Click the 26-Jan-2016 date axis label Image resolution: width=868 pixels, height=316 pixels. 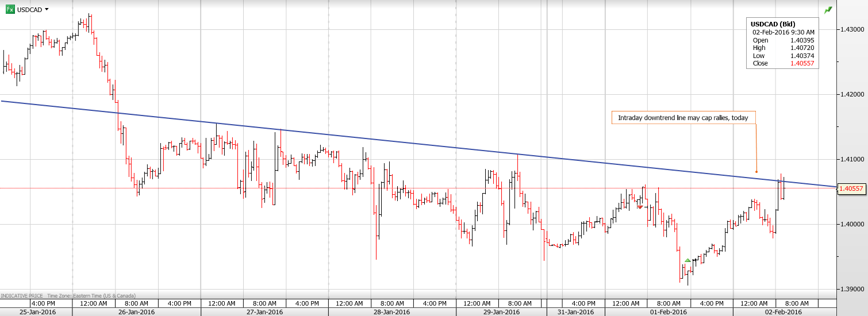point(137,311)
